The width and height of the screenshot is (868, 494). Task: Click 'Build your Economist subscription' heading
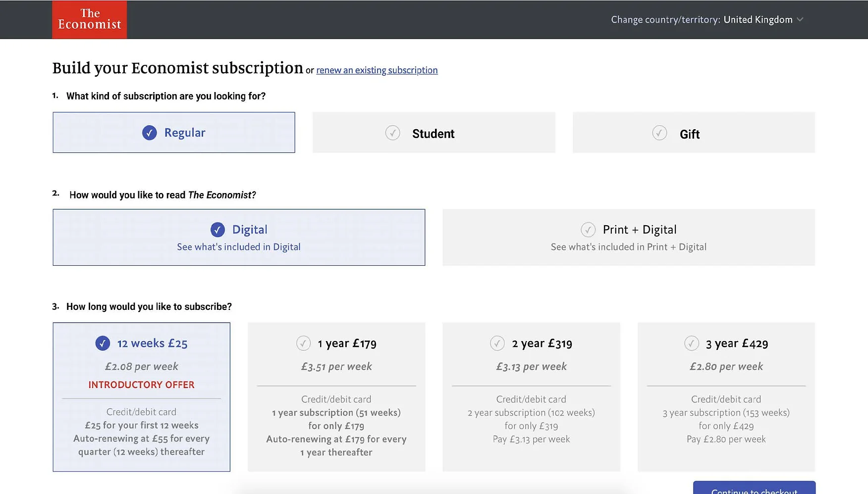tap(178, 68)
